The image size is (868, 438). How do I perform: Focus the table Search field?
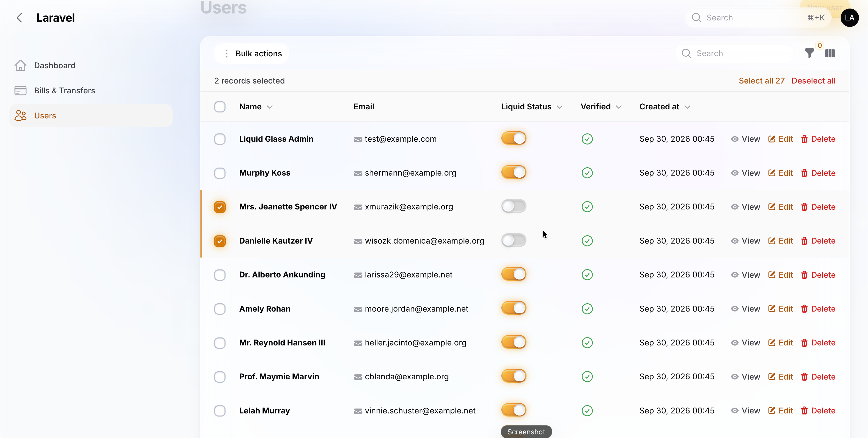[734, 54]
